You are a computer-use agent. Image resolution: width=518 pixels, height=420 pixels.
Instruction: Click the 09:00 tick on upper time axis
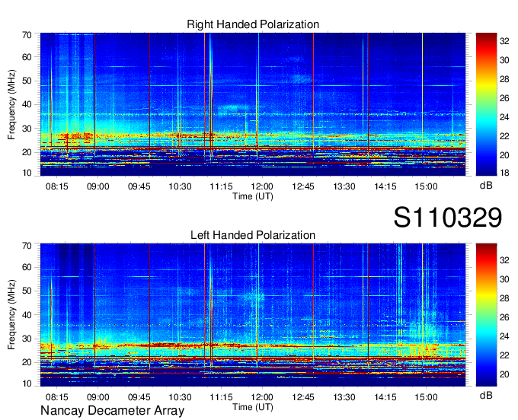pyautogui.click(x=98, y=186)
